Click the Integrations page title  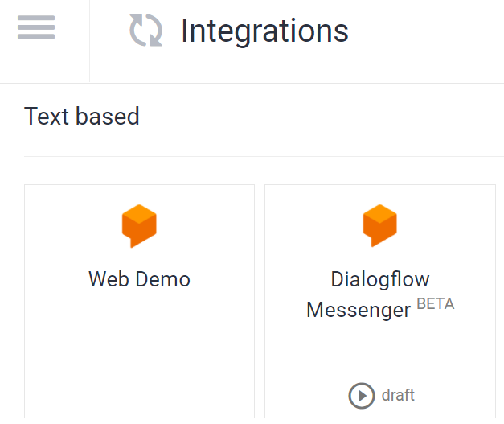264,31
